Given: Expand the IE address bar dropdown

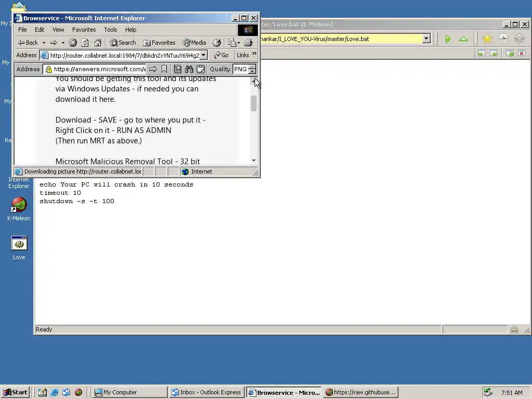Looking at the screenshot, I should click(204, 55).
